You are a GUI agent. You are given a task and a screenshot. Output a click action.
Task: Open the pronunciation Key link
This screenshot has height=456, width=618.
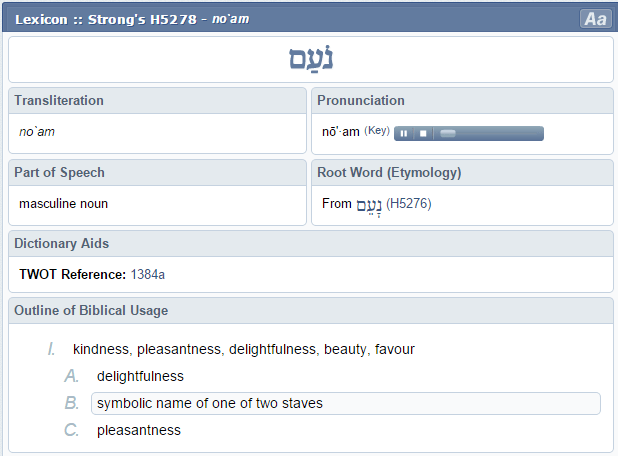coord(376,131)
